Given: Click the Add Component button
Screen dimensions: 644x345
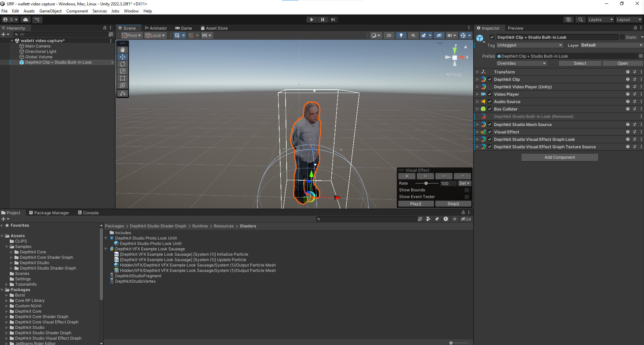Looking at the screenshot, I should coord(559,157).
